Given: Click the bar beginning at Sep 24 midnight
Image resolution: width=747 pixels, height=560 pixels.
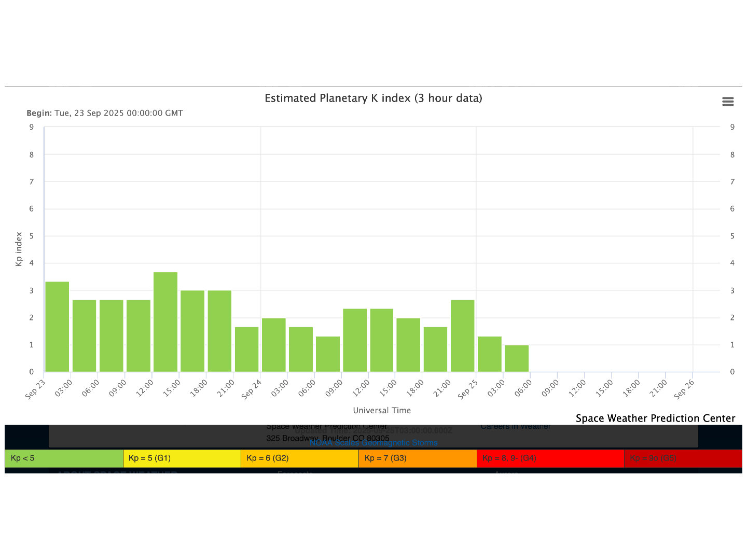Looking at the screenshot, I should 273,345.
